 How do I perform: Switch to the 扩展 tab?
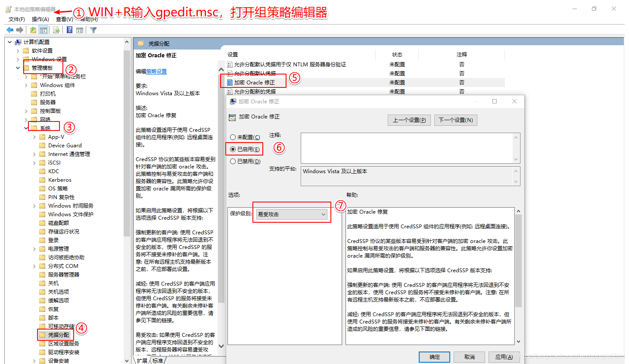(142, 361)
